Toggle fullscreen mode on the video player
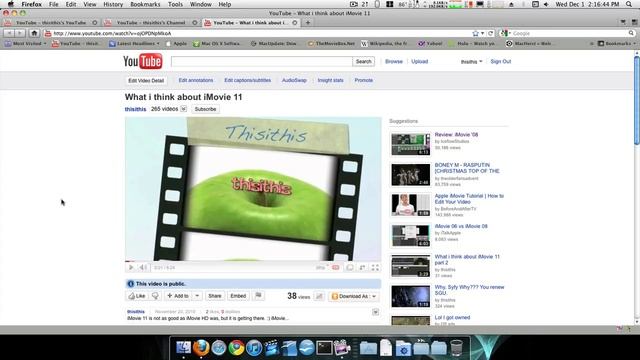640x360 pixels. tap(375, 268)
